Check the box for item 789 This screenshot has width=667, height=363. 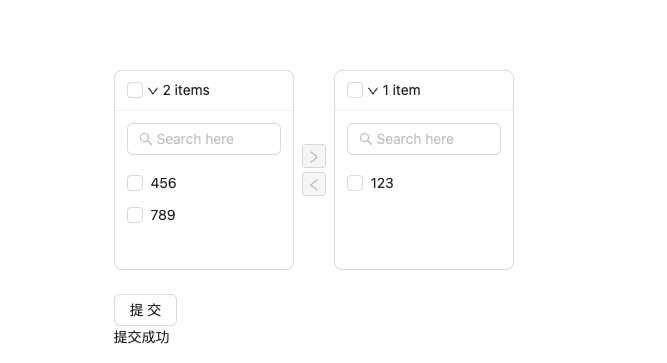(x=135, y=215)
